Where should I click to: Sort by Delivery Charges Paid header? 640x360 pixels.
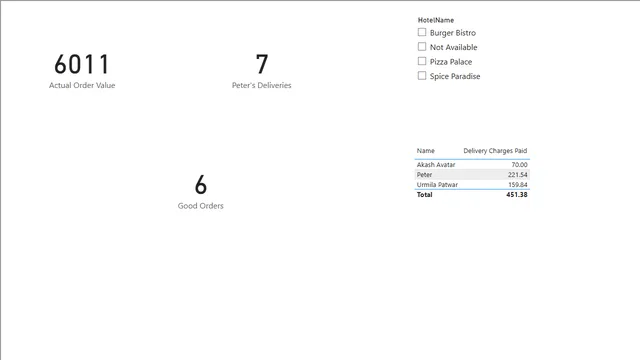coord(495,151)
